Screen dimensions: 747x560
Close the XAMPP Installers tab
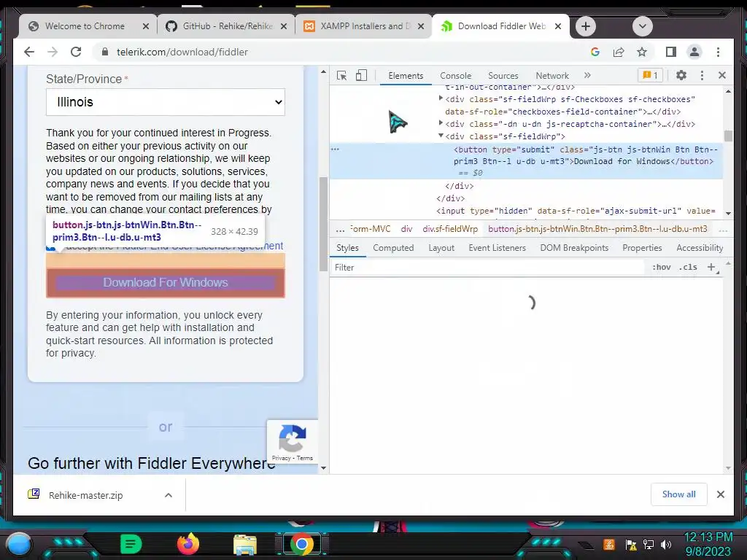(x=421, y=26)
